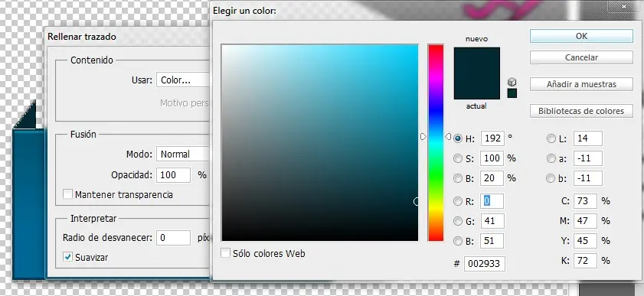Click the L field showing 14
644x296 pixels.
588,138
